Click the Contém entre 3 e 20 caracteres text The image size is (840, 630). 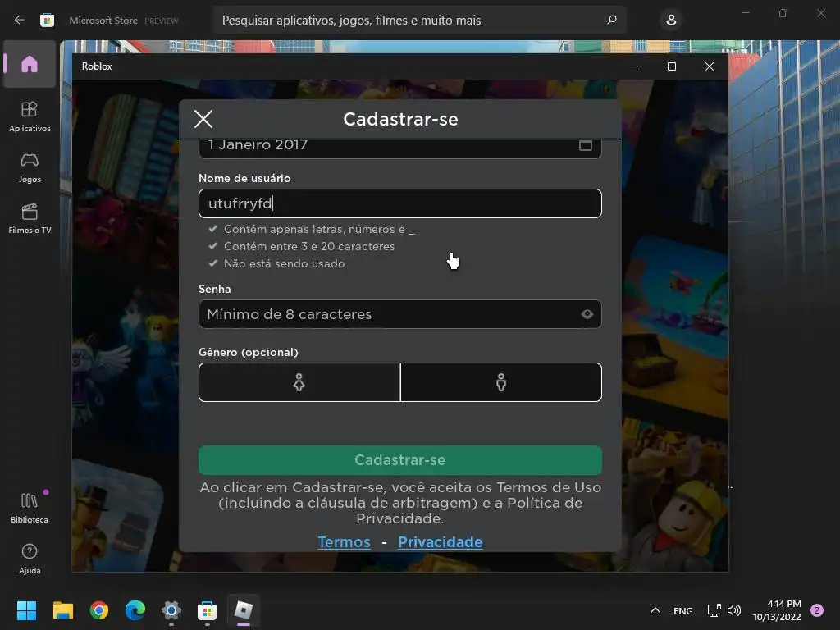pyautogui.click(x=309, y=246)
